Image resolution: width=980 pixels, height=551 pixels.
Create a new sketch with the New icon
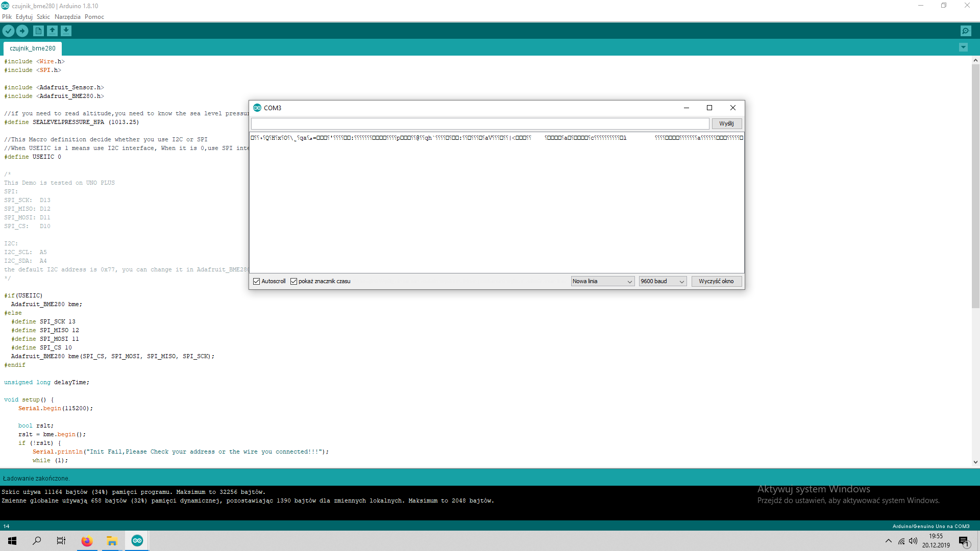click(38, 31)
